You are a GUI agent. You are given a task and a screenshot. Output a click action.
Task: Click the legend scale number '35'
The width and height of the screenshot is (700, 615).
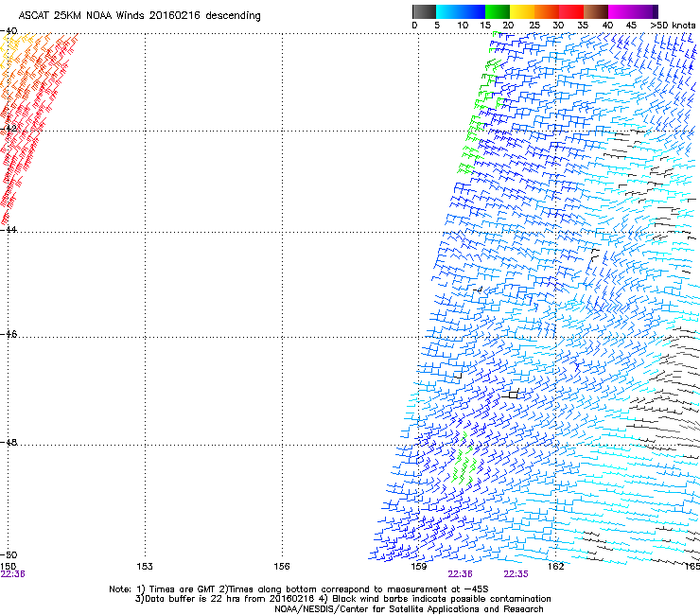583,26
